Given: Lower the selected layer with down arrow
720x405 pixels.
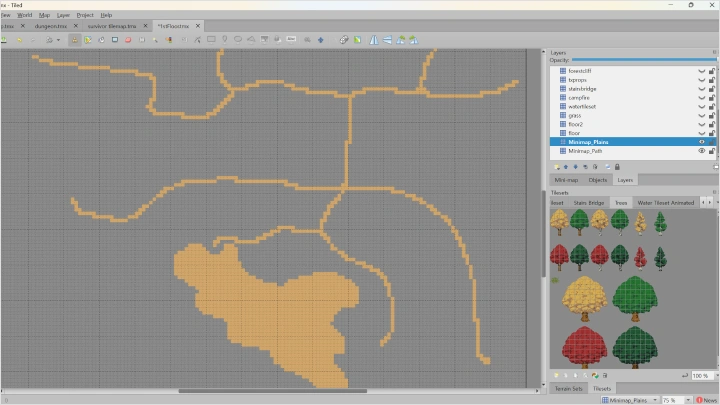Looking at the screenshot, I should (x=577, y=166).
